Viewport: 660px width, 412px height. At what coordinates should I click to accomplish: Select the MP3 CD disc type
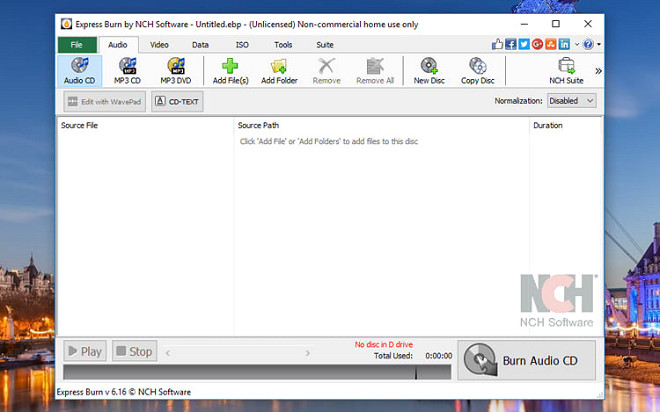[x=127, y=71]
